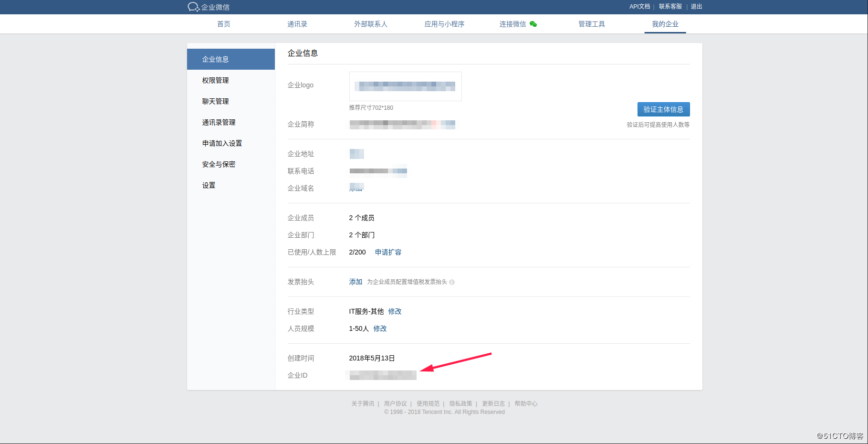Click the blurred 企业简称 value
Viewport: 868px width, 444px height.
[402, 125]
